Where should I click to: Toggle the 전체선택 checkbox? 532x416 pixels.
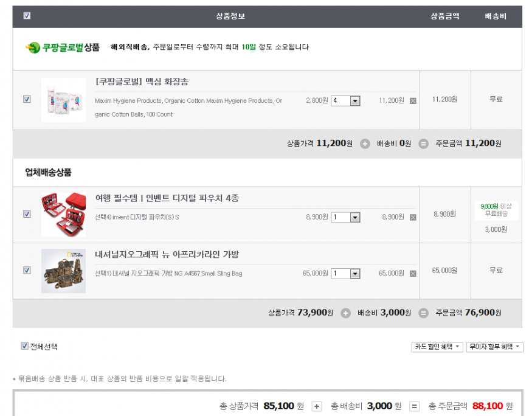pos(25,346)
